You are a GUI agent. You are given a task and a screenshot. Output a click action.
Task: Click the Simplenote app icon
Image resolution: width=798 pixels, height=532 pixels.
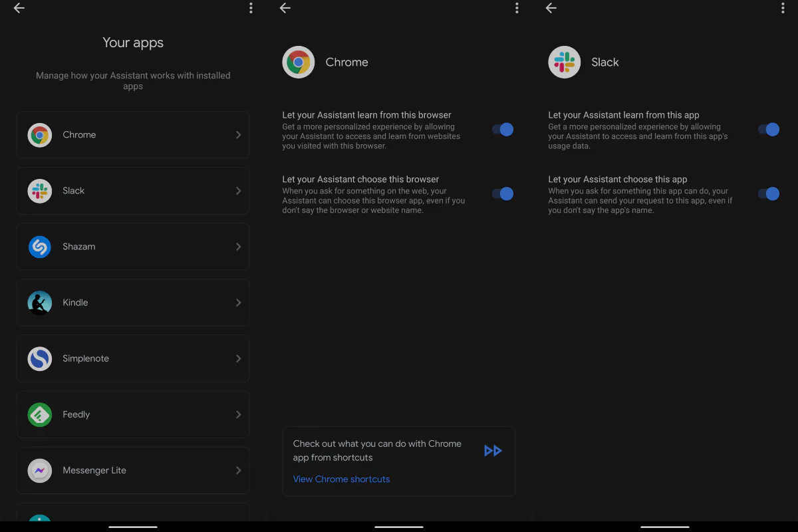40,358
